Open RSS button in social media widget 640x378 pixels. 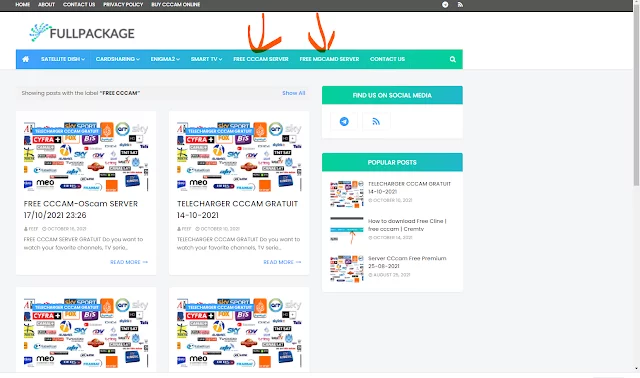click(x=376, y=121)
